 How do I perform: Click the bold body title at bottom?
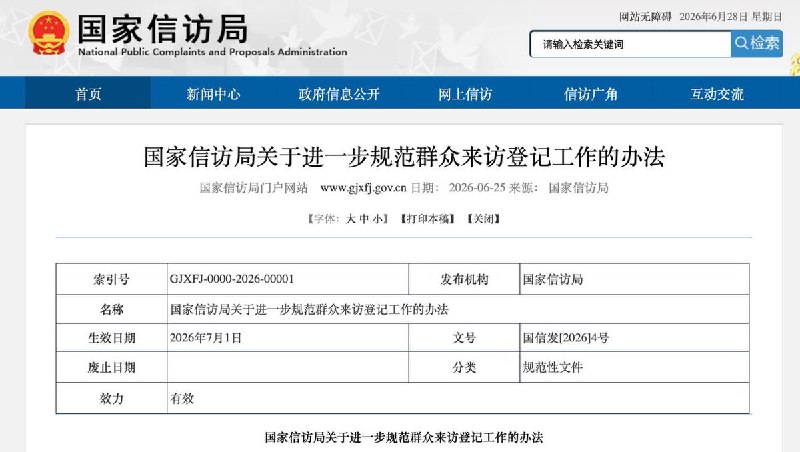pos(404,437)
